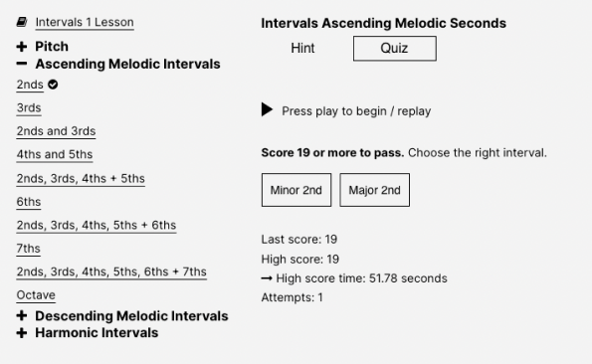Go to the 6ths exercise
The width and height of the screenshot is (592, 364).
click(29, 202)
